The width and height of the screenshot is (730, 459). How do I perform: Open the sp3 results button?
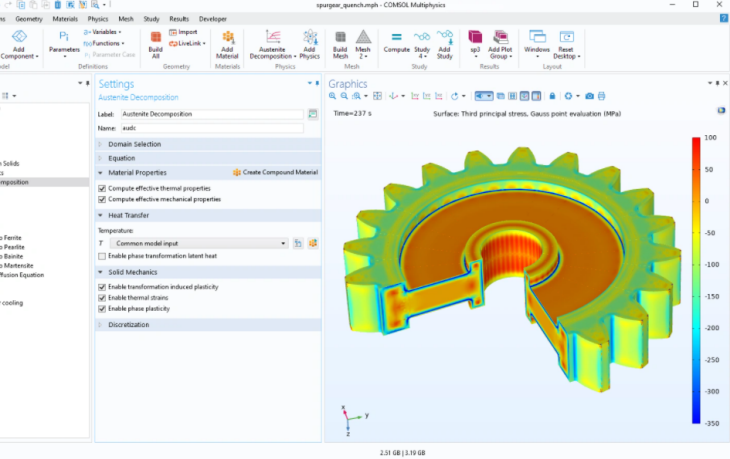[475, 45]
